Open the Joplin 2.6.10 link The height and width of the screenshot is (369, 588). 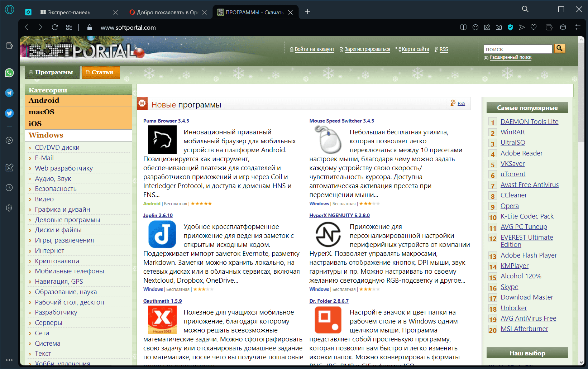[158, 215]
